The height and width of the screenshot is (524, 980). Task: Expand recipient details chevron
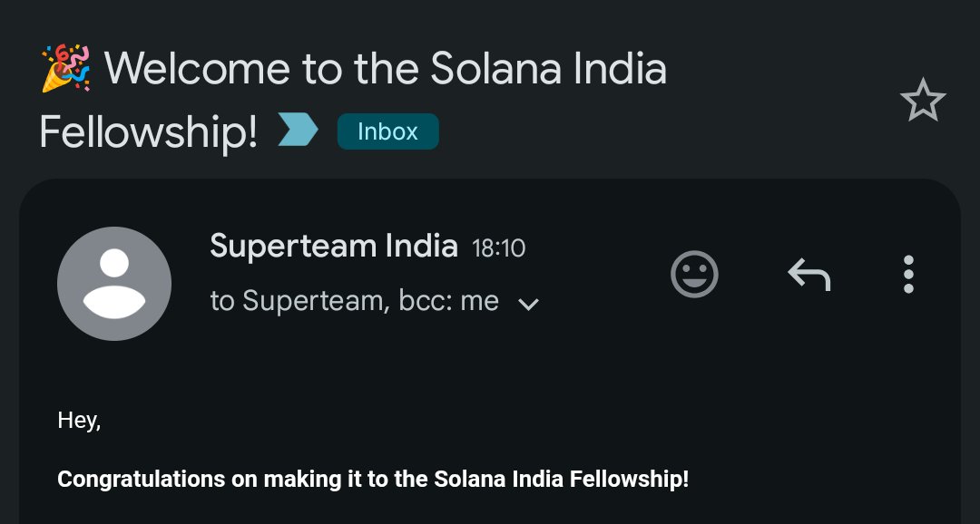click(x=528, y=304)
